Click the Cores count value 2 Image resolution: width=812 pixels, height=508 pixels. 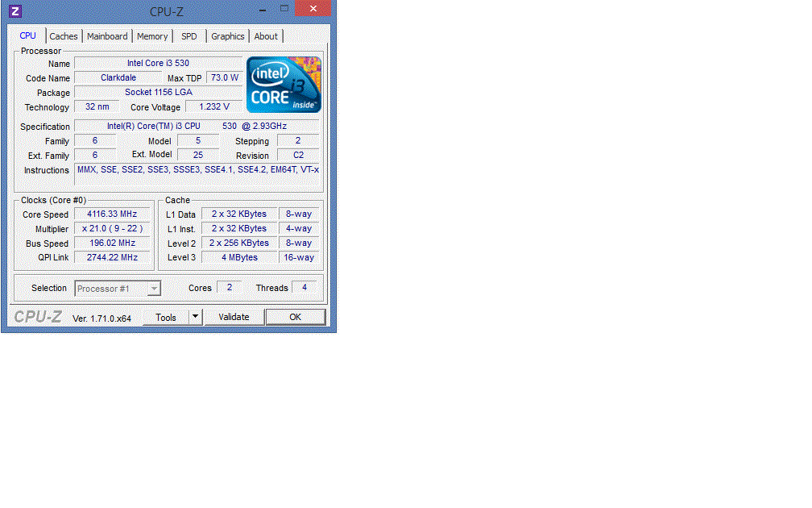click(230, 287)
